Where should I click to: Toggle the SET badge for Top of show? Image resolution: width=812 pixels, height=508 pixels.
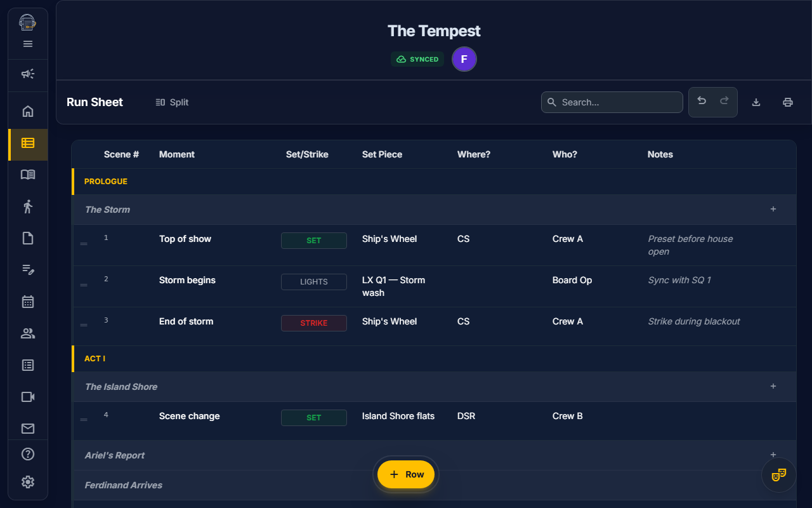point(314,241)
